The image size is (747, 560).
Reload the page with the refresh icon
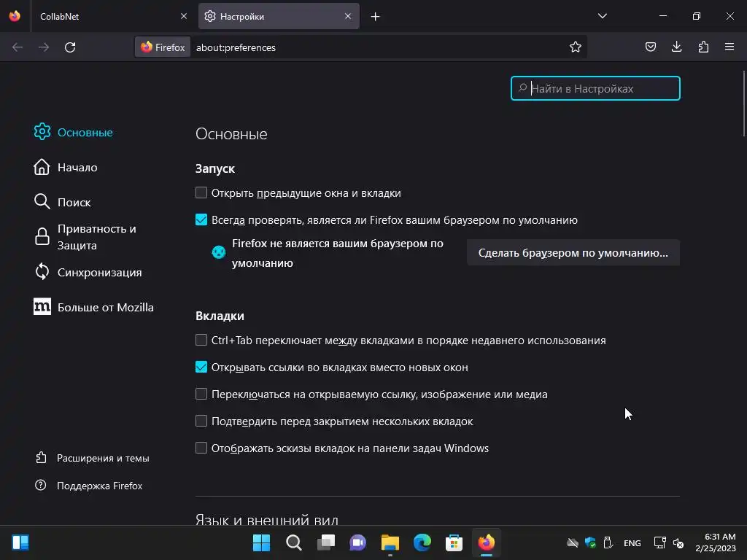point(70,47)
